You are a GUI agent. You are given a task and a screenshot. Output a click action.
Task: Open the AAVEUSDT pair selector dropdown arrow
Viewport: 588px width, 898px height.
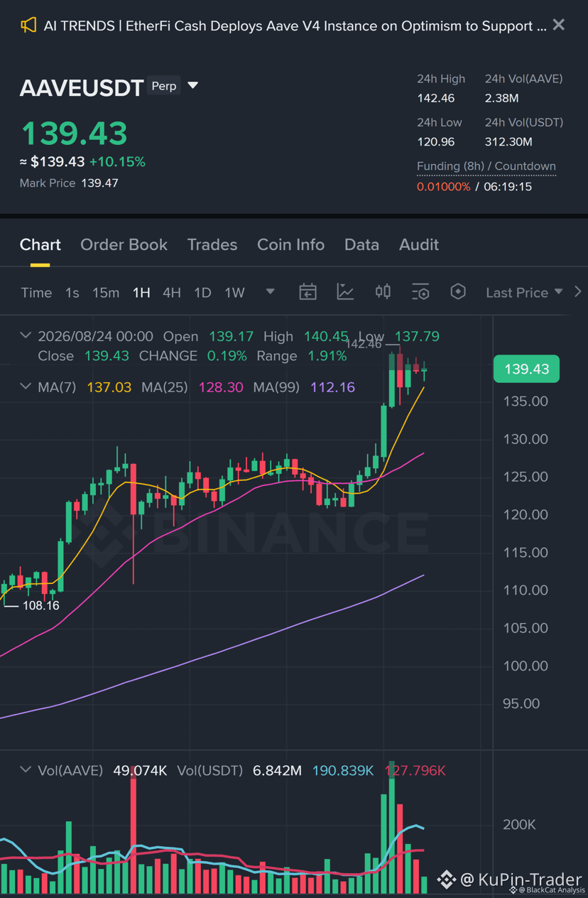point(192,86)
